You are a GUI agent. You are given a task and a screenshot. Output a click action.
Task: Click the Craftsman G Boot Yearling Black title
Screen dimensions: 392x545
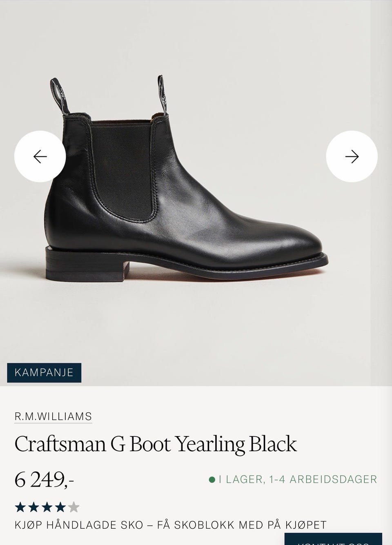156,444
